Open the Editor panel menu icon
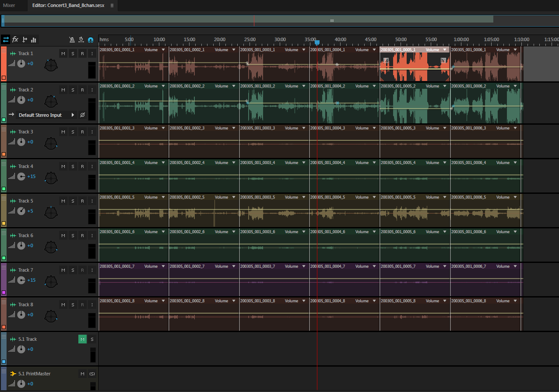Screen dimensions: 559x392 tap(112, 6)
